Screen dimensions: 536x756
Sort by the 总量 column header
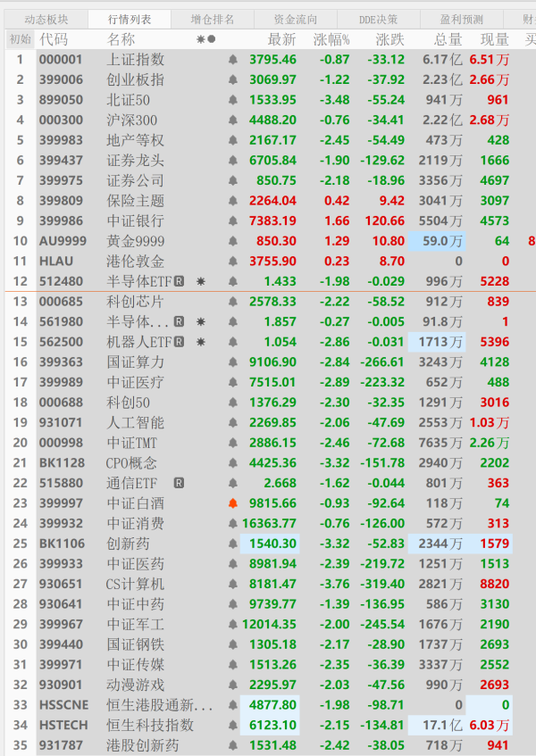[448, 39]
